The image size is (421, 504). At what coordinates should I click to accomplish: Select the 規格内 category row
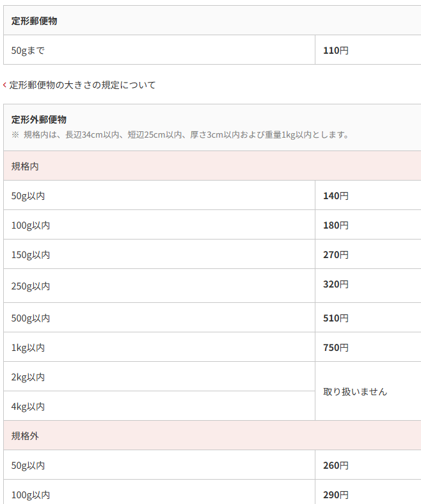coord(26,166)
